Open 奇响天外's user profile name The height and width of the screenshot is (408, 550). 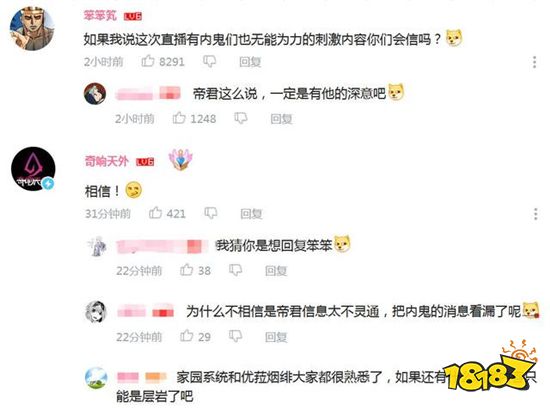click(106, 161)
